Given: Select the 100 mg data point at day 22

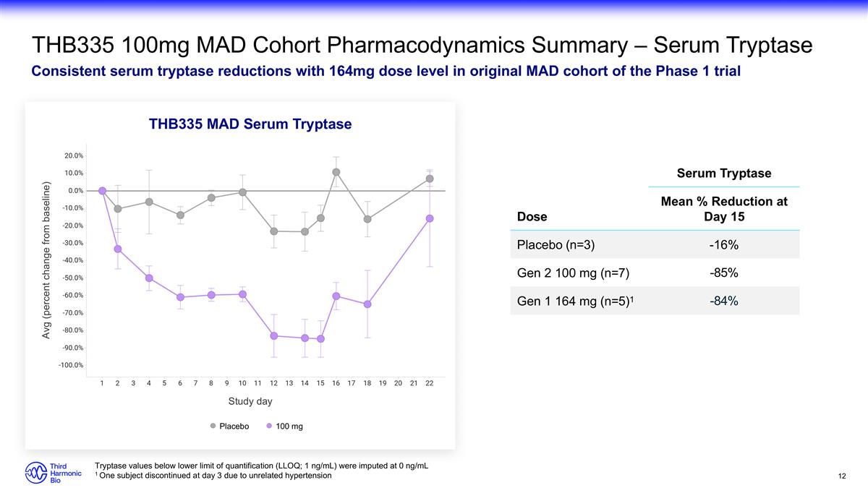Looking at the screenshot, I should [430, 218].
